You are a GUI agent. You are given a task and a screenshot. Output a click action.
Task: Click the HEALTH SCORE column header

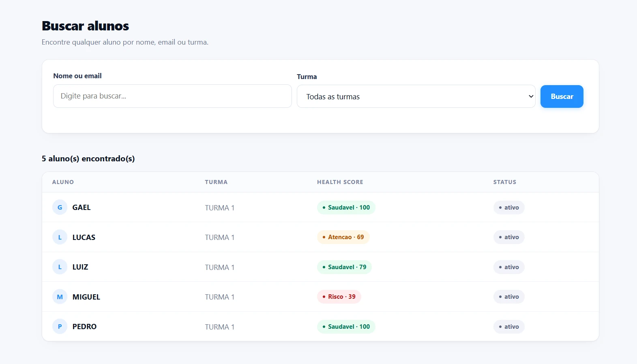tap(340, 182)
